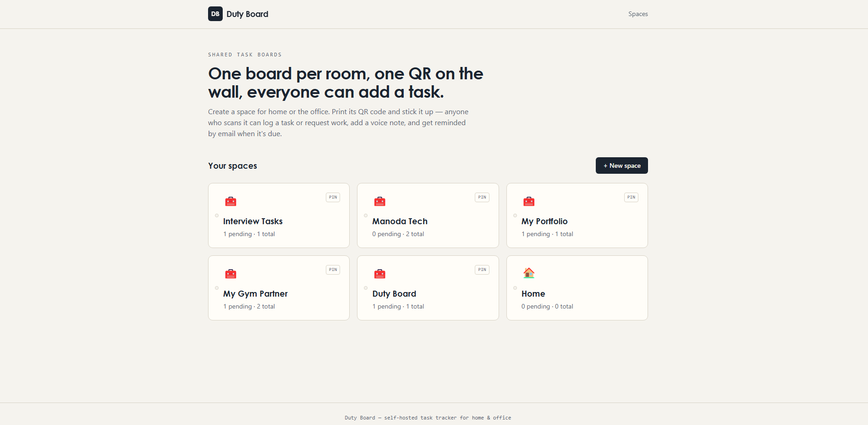Click "1 pending · 1 total" under My Portfolio
This screenshot has height=425, width=868.
tap(547, 234)
